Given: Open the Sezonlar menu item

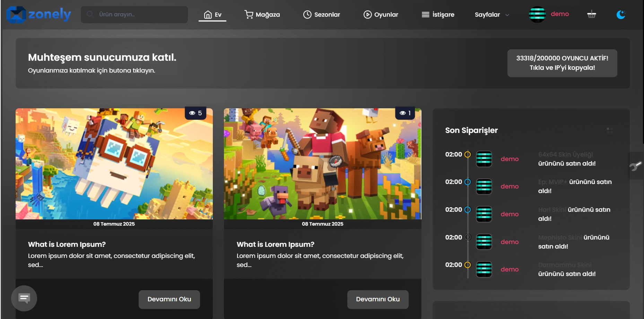Looking at the screenshot, I should click(322, 15).
